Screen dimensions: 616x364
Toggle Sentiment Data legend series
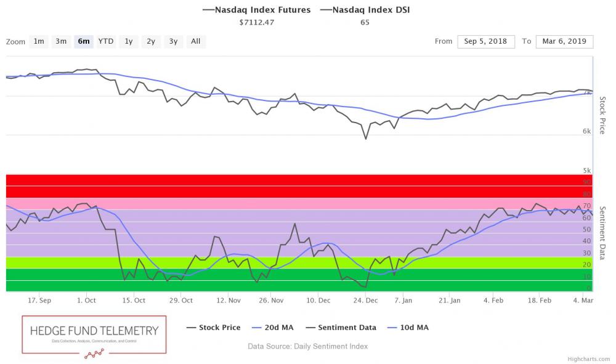point(341,328)
